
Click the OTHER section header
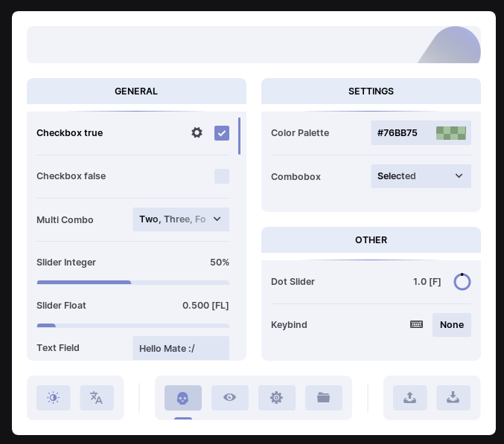371,239
